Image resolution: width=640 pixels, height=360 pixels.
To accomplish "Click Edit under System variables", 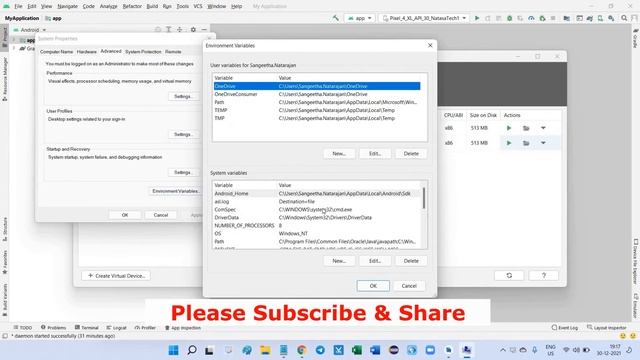I will point(375,261).
